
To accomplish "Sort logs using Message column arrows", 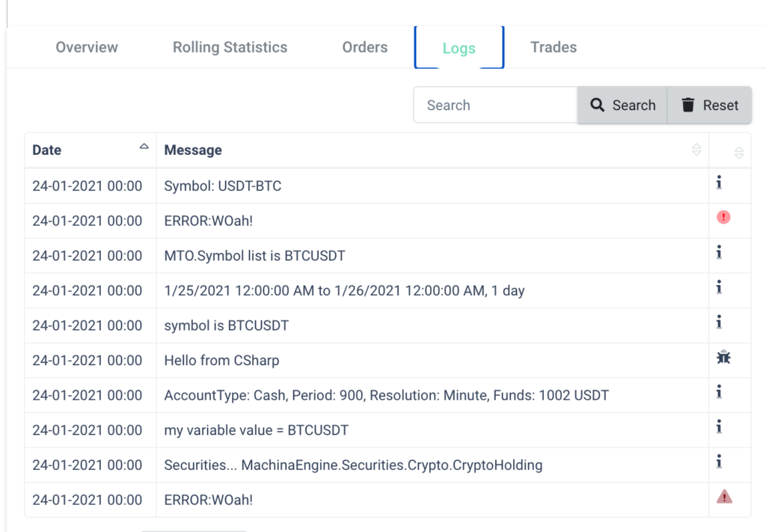I will click(696, 150).
